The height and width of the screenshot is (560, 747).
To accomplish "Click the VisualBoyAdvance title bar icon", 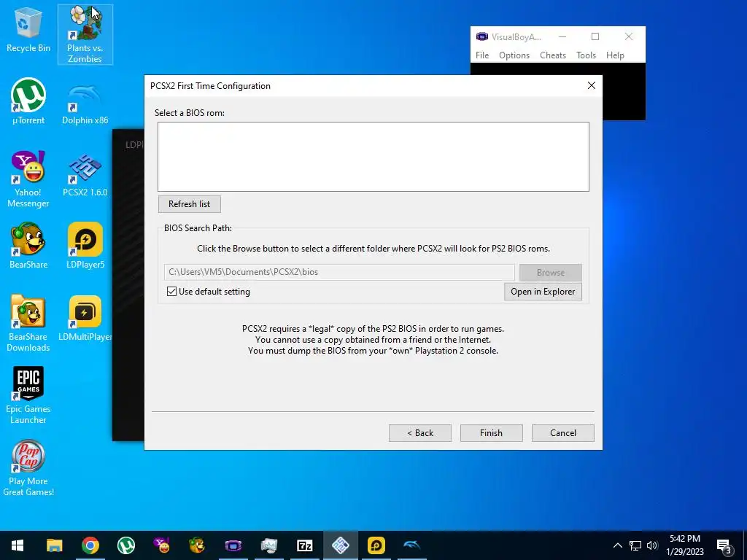I will (x=482, y=36).
